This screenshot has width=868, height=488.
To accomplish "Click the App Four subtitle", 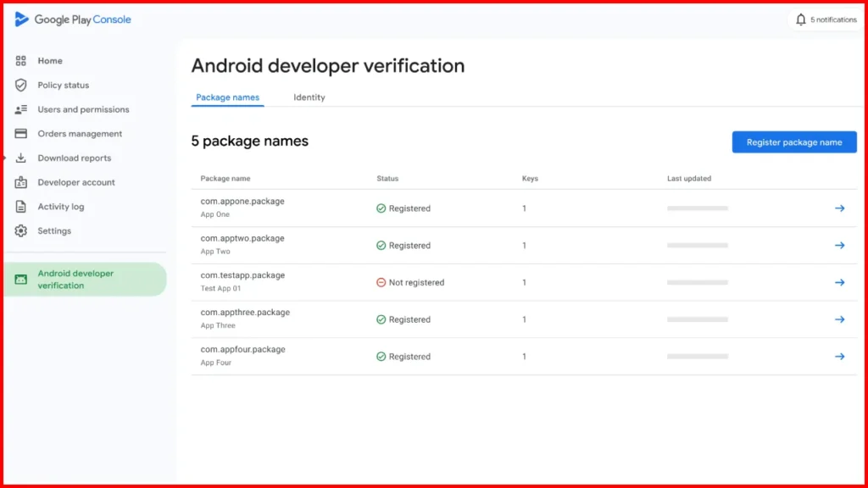I will [216, 363].
